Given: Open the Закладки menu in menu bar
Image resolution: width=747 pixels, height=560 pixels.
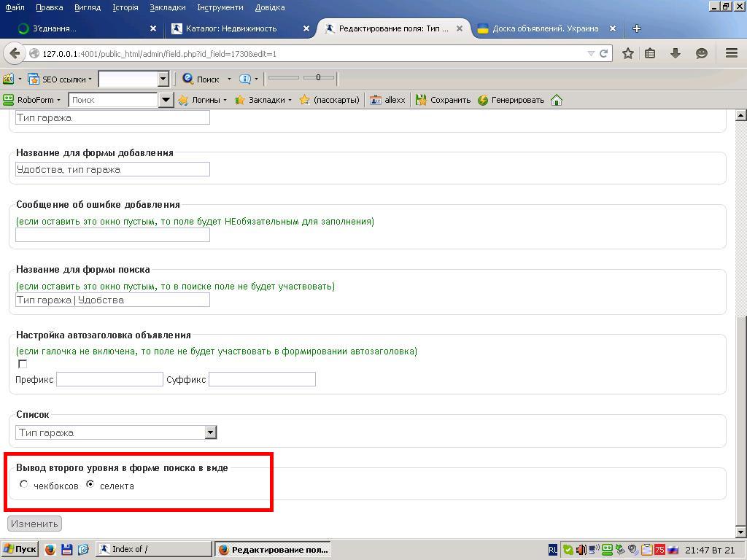Looking at the screenshot, I should coord(168,7).
